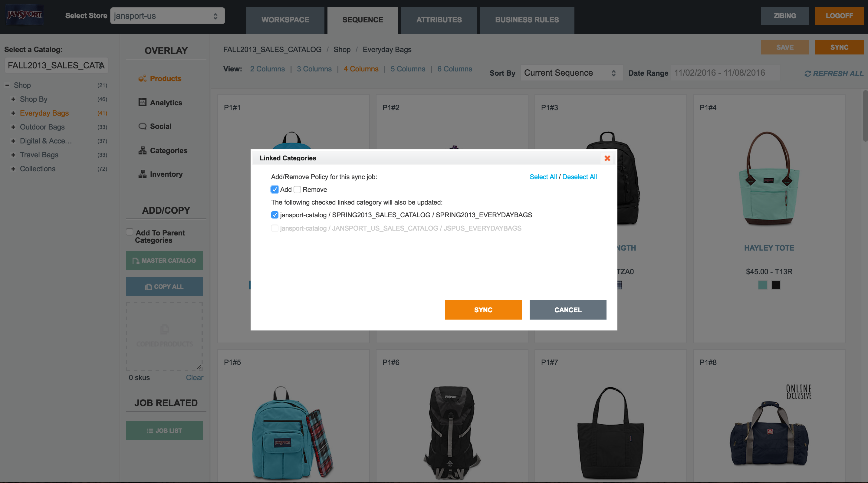Click Deselect All link in dialog

coord(580,177)
